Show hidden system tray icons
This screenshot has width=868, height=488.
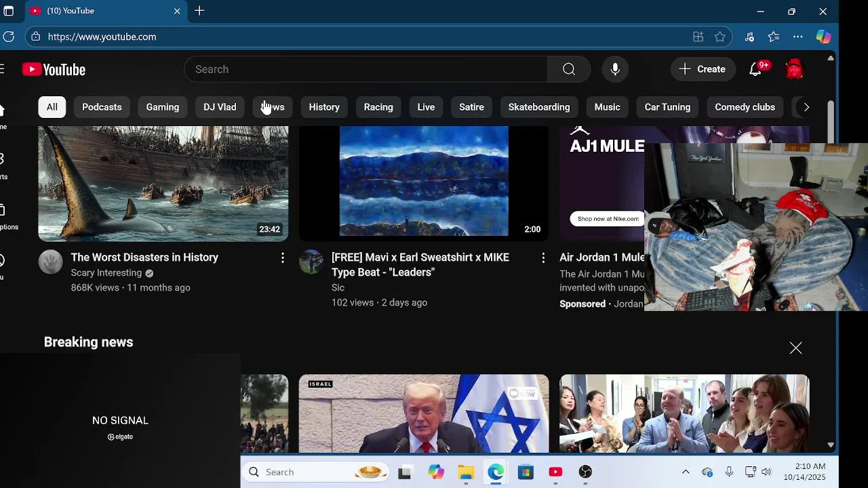[x=686, y=472]
